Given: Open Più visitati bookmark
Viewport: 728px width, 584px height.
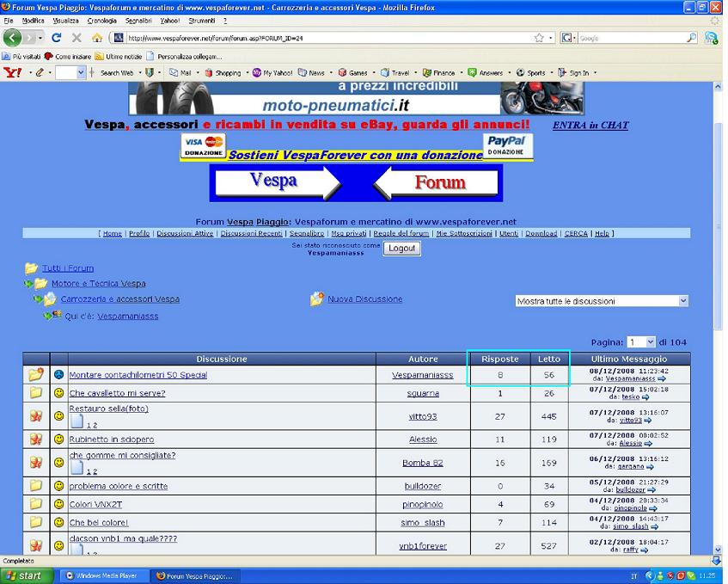Looking at the screenshot, I should point(21,56).
